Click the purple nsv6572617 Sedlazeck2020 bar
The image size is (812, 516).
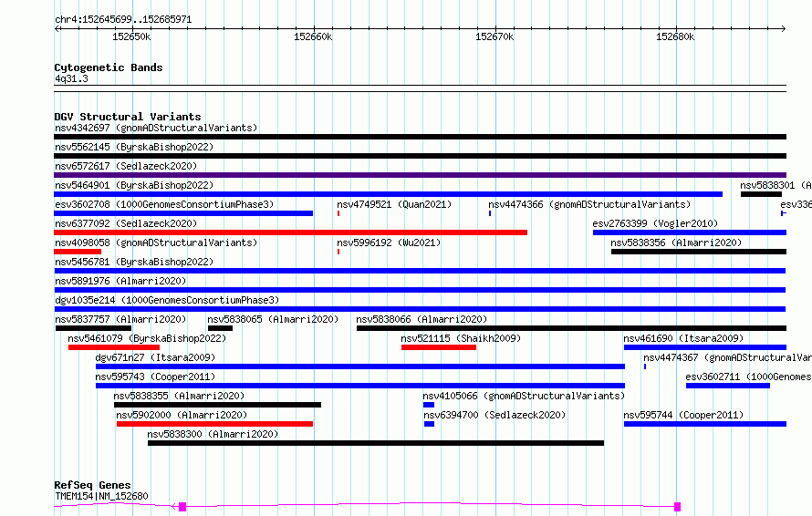pyautogui.click(x=420, y=175)
